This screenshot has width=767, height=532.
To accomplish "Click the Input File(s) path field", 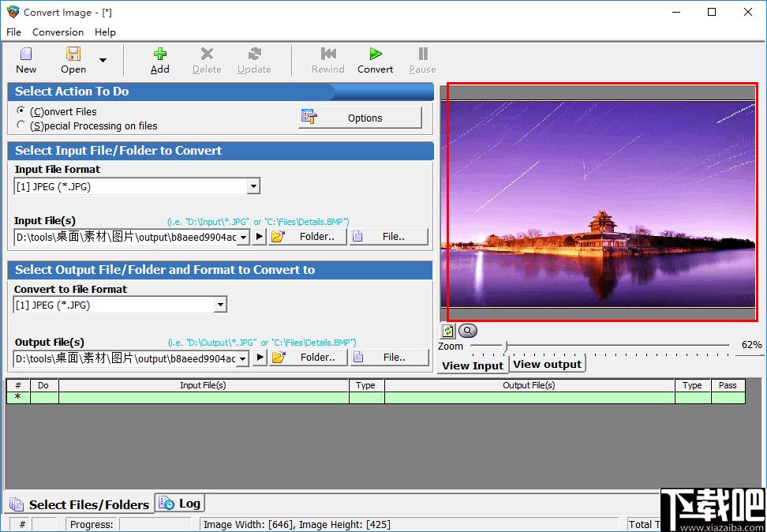I will [126, 237].
